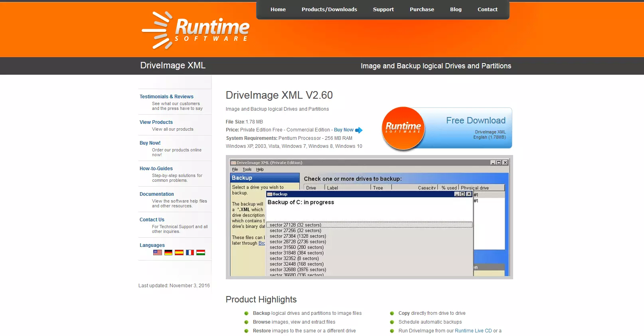Follow the Buy Now price link
This screenshot has height=336, width=644.
click(344, 130)
